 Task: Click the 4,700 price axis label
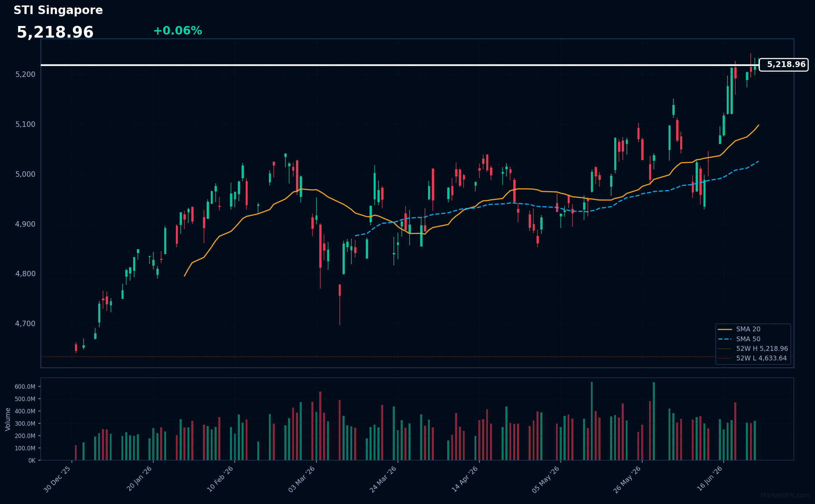[25, 324]
